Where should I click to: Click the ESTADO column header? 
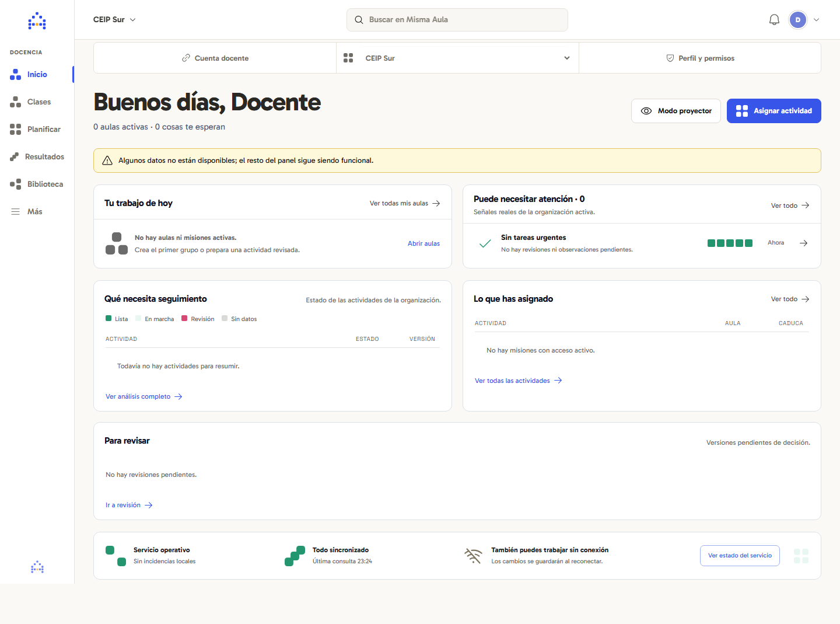pos(367,339)
